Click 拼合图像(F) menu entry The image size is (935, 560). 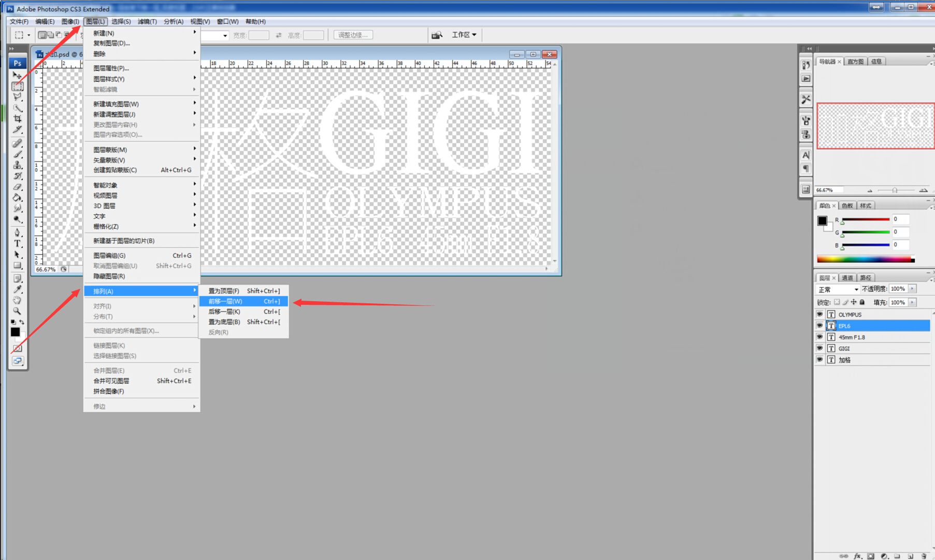(142, 391)
